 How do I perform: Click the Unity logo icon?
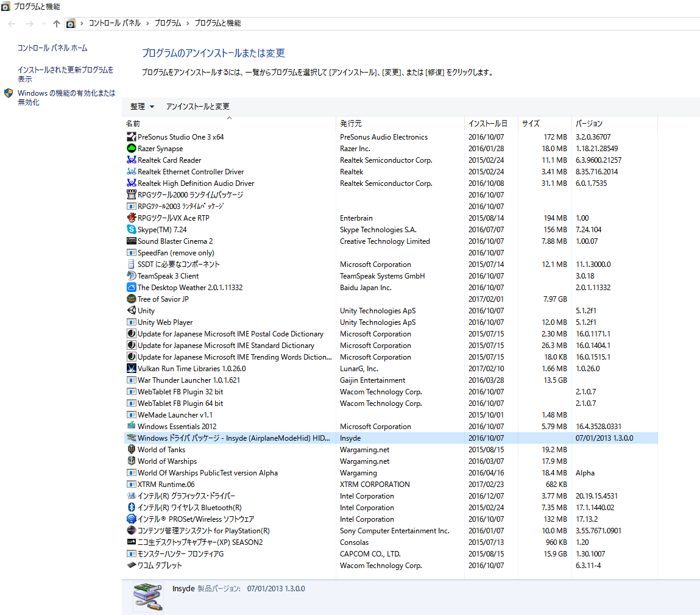click(131, 310)
